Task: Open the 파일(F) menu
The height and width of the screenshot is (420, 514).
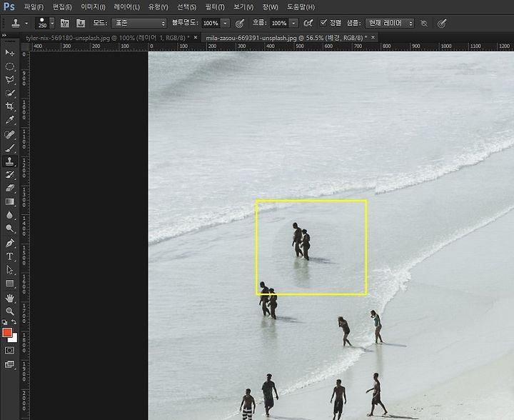Action: tap(34, 7)
